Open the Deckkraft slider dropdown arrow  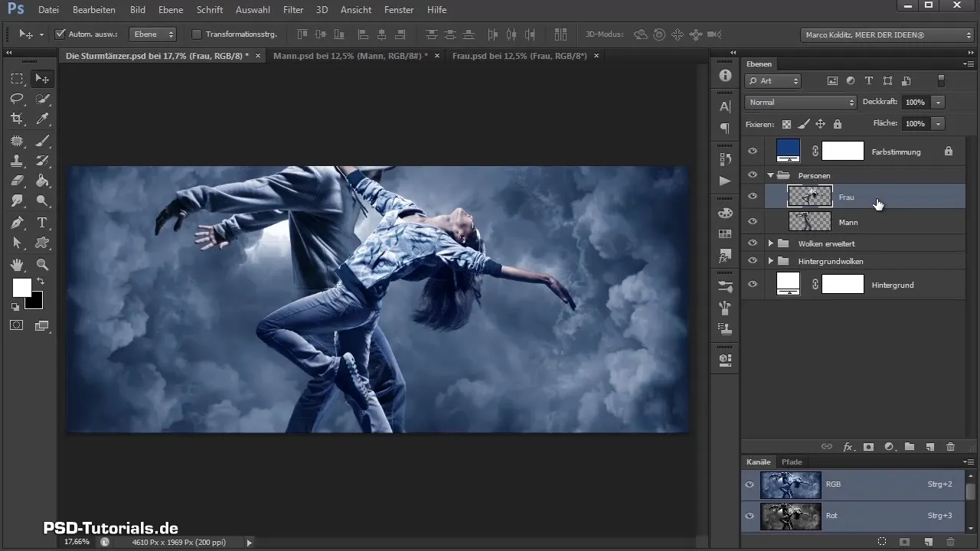[x=938, y=102]
